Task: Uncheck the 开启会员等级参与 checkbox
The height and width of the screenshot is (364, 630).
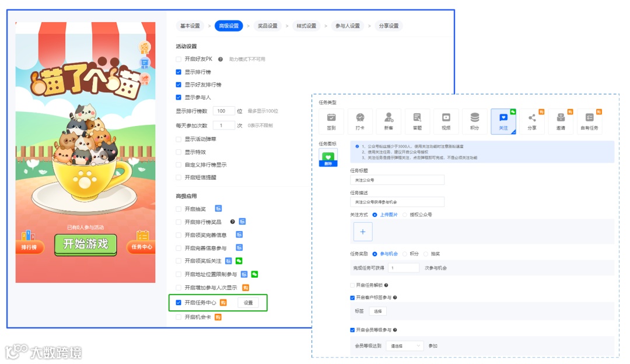Action: pos(352,330)
